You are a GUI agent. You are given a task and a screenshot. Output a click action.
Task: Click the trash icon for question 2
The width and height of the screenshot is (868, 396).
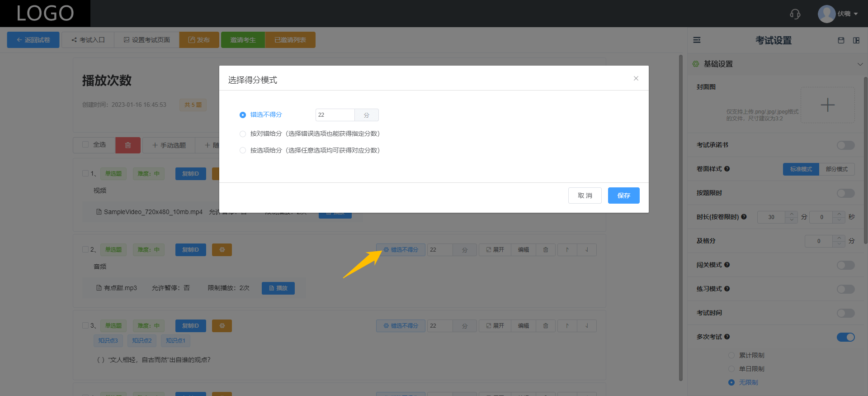tap(546, 250)
